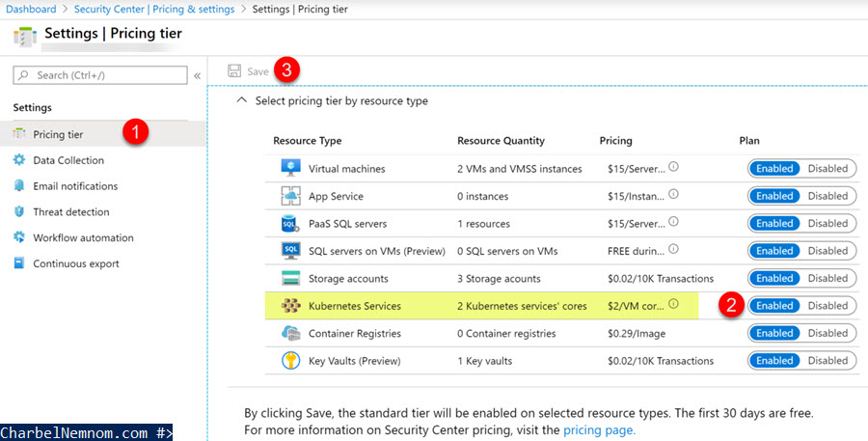
Task: Collapse the sidebar with double chevron
Action: [x=197, y=75]
